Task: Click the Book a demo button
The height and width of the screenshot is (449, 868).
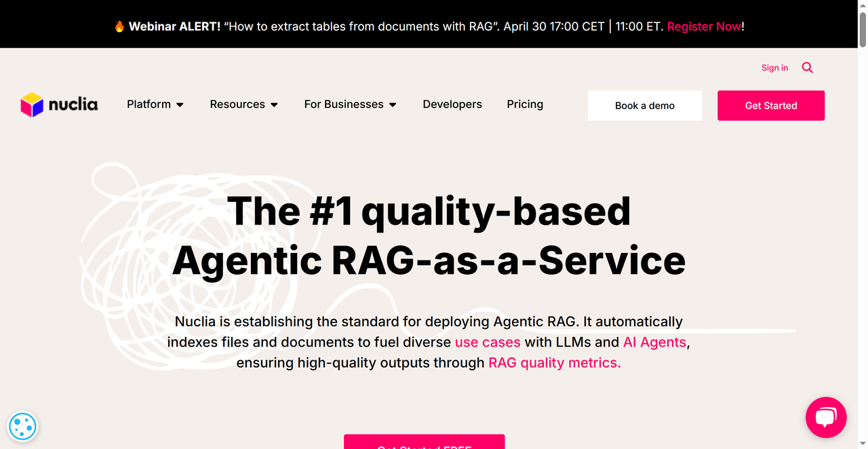Action: [645, 106]
